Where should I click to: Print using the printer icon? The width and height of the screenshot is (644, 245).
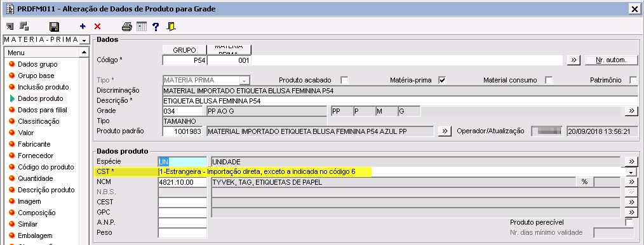[127, 27]
